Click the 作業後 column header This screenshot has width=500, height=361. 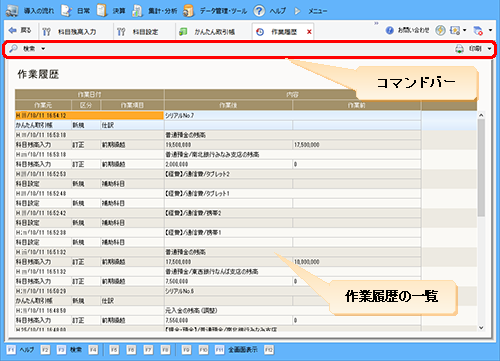[x=228, y=105]
